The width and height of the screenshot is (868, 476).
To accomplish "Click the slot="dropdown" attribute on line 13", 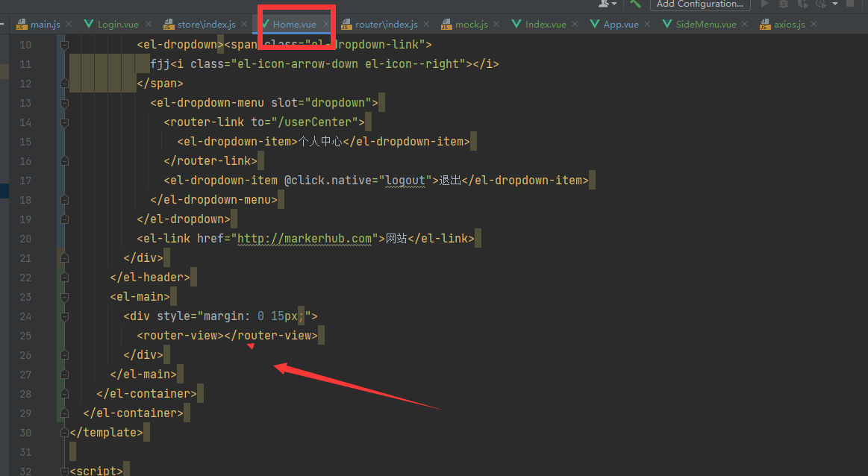I will [321, 103].
